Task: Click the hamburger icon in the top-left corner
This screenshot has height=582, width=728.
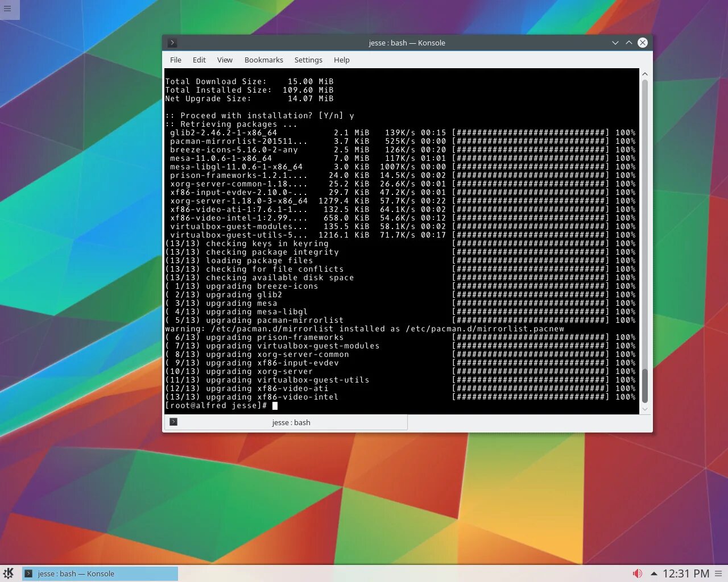Action: point(9,10)
